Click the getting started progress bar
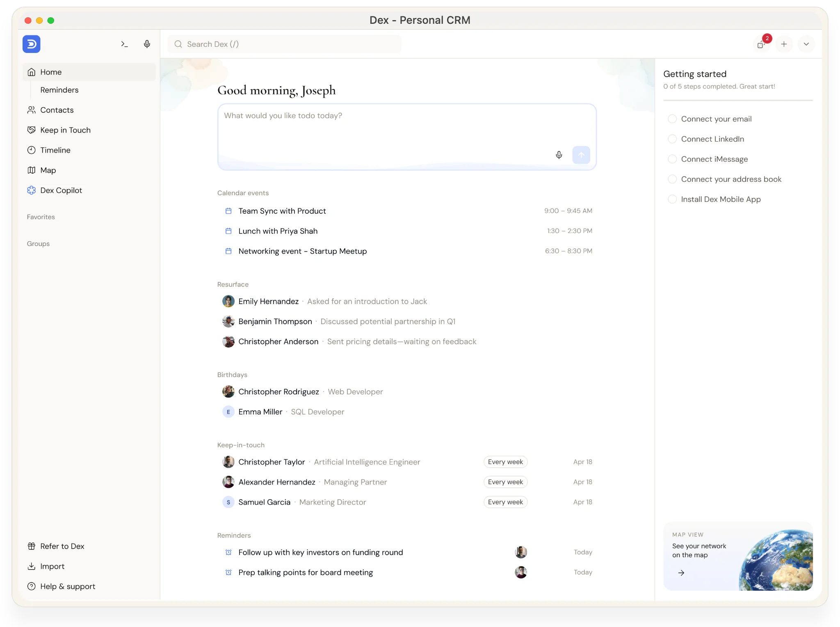 (x=738, y=100)
